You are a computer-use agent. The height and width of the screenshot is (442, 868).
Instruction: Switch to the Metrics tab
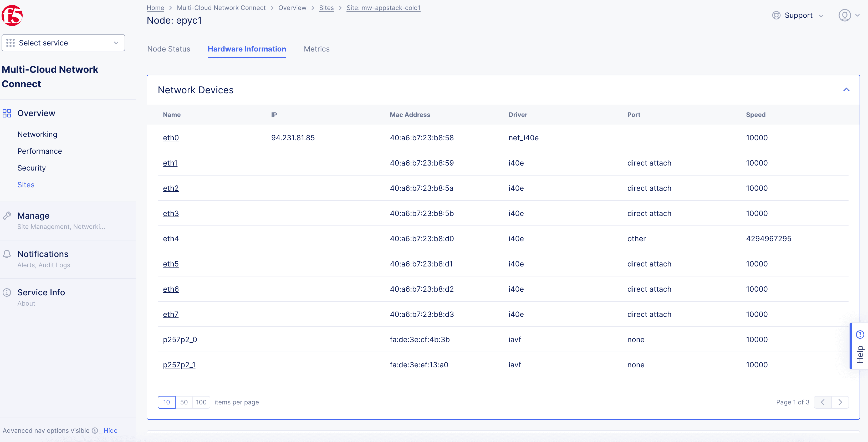coord(317,49)
